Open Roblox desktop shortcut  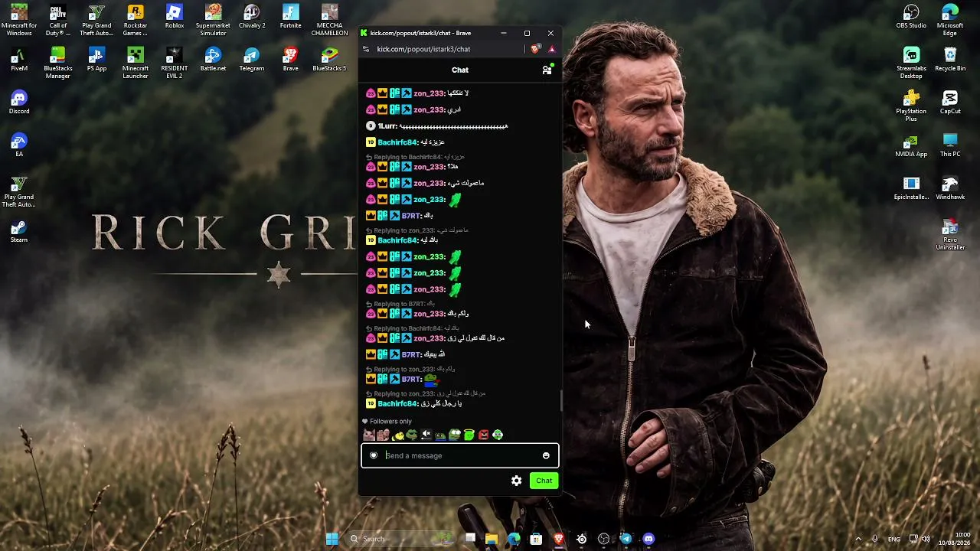[175, 17]
